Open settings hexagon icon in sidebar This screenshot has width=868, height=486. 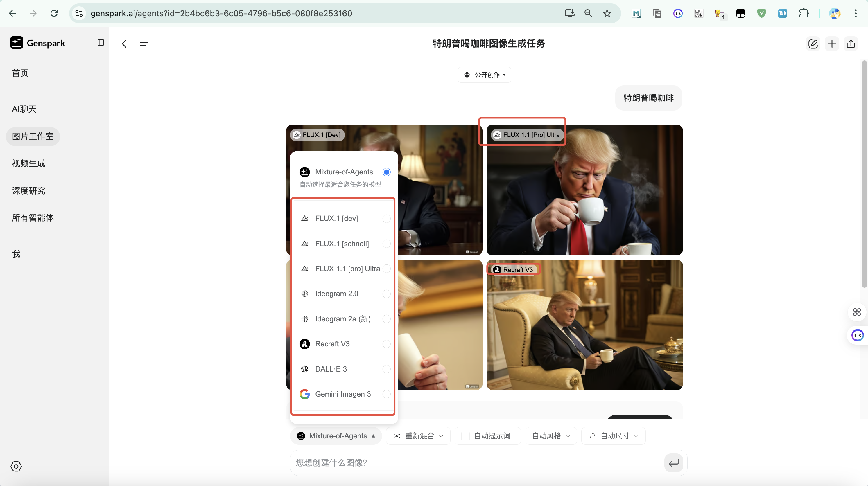(16, 466)
